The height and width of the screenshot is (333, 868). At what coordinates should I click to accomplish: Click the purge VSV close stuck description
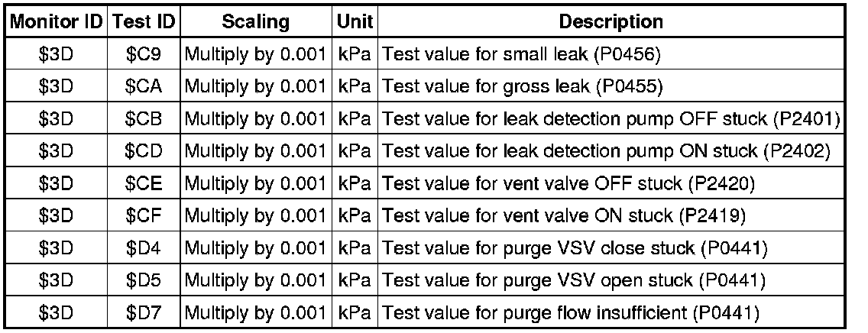575,247
